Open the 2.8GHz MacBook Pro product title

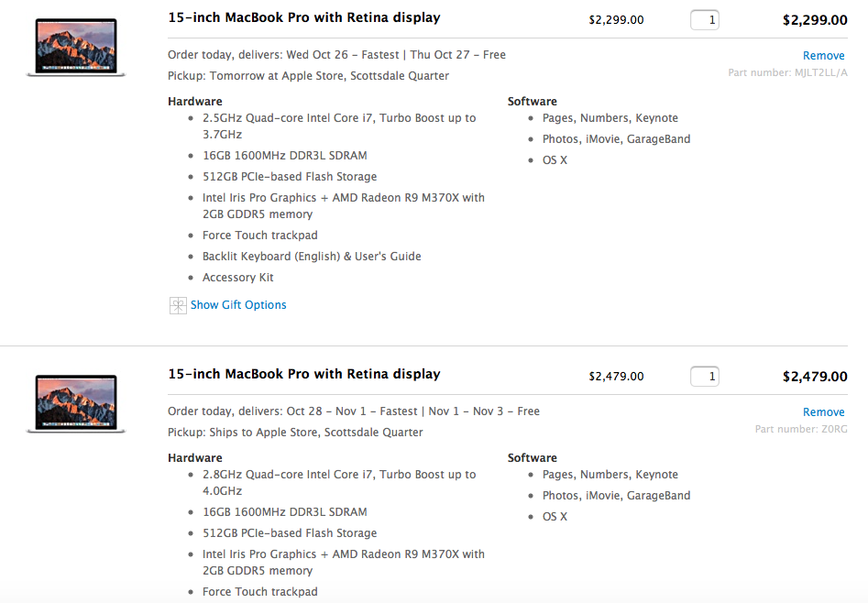304,374
